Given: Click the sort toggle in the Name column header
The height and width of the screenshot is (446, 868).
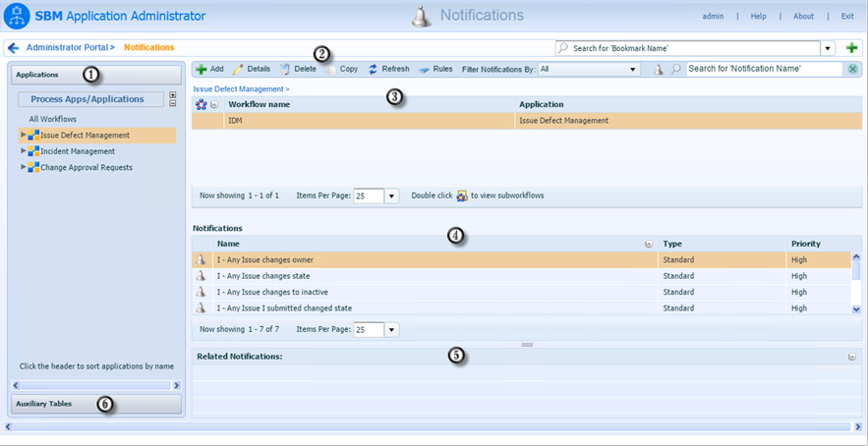Looking at the screenshot, I should pyautogui.click(x=648, y=244).
